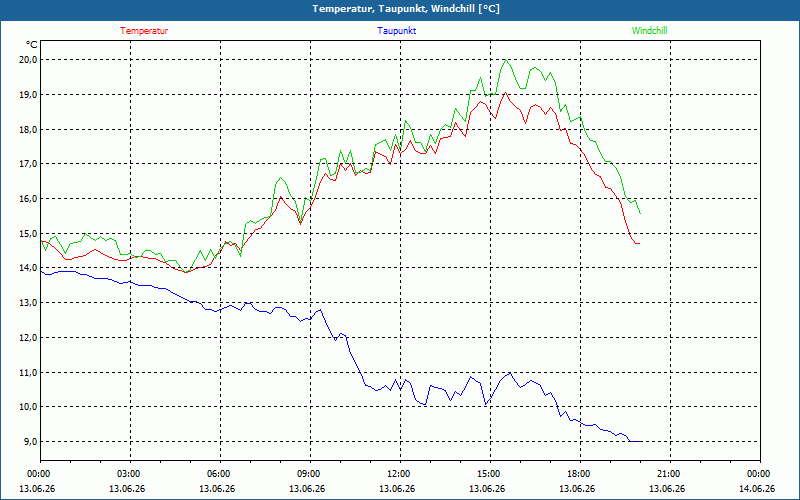The width and height of the screenshot is (800, 500).
Task: Click the '11,0' y-axis value
Action: click(x=29, y=372)
